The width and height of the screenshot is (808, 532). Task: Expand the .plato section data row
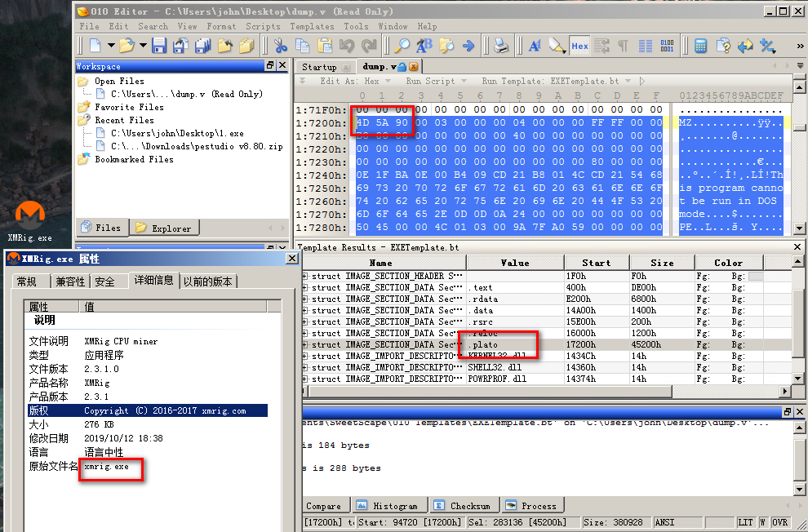pos(305,344)
